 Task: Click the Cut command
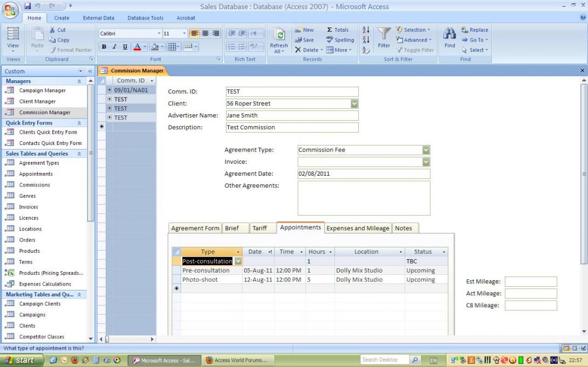[x=57, y=30]
